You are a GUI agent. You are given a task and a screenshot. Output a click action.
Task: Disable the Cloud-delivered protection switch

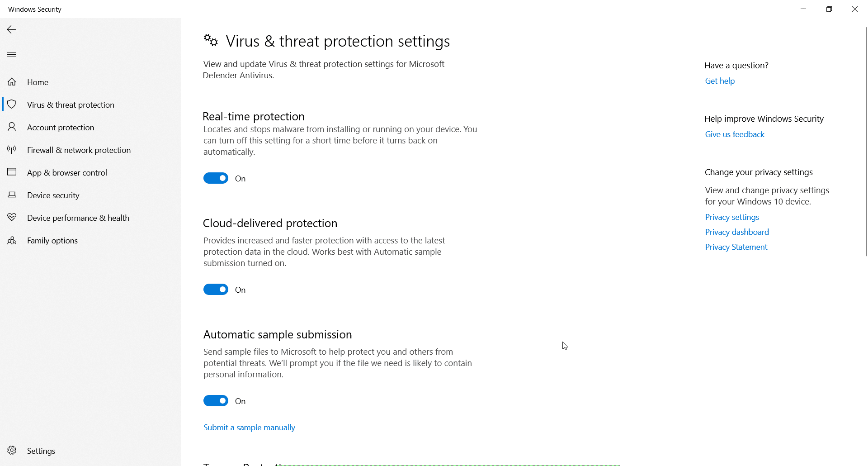[216, 290]
